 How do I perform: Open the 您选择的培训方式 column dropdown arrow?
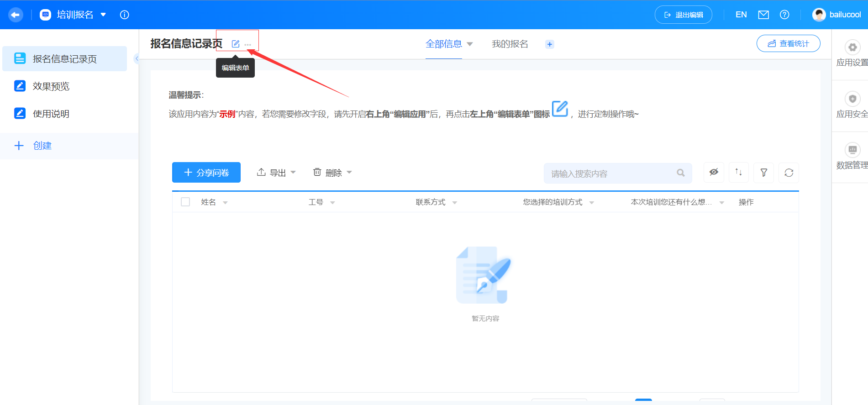[592, 203]
